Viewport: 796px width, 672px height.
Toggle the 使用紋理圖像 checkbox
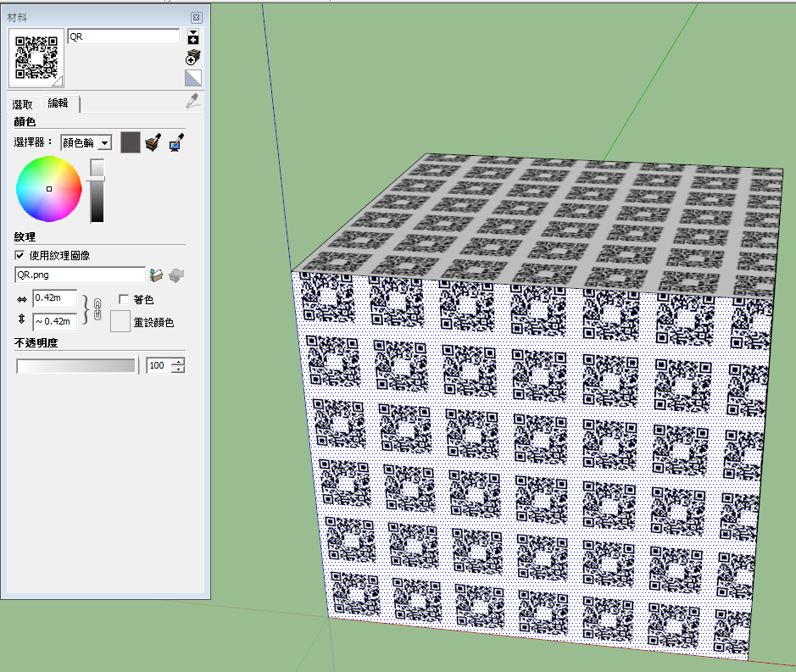click(19, 255)
